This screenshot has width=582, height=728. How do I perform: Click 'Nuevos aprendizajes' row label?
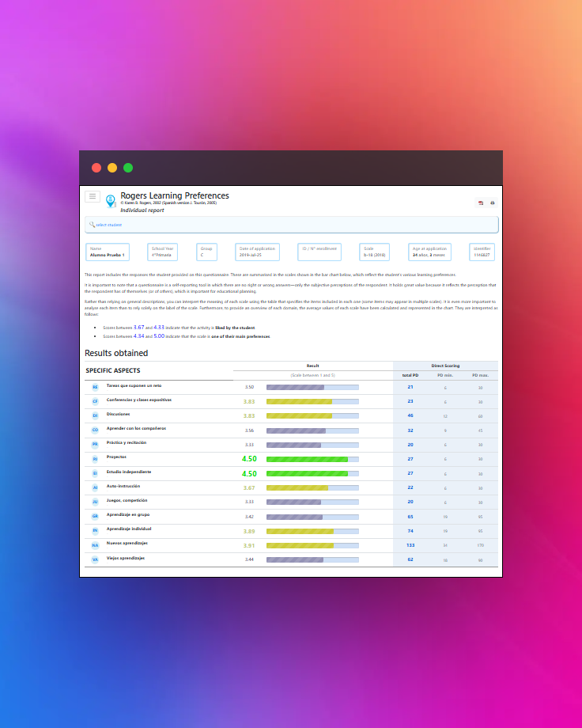127,543
